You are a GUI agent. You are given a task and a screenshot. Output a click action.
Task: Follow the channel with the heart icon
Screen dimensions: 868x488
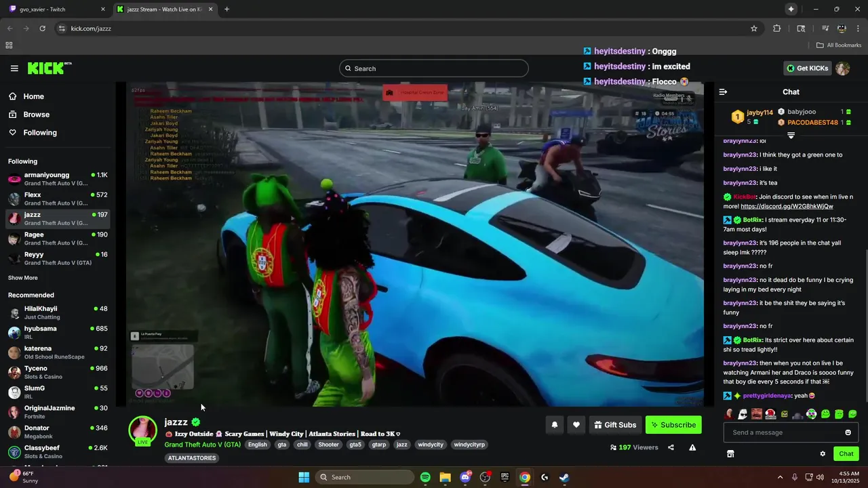click(576, 425)
